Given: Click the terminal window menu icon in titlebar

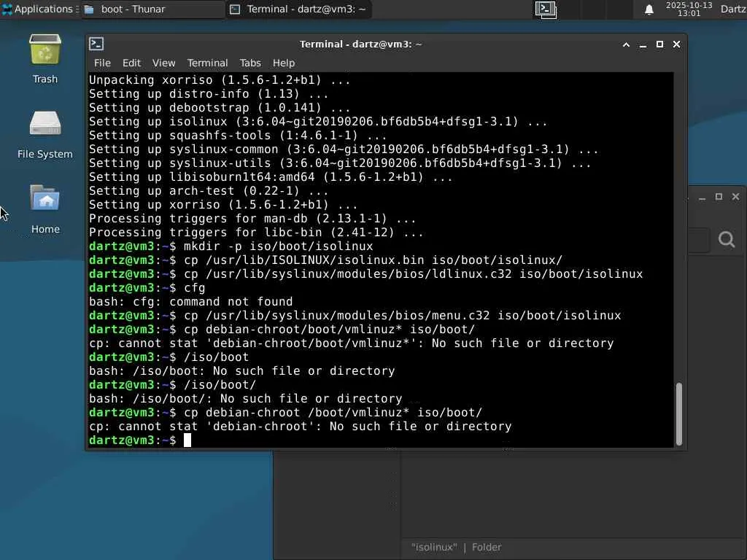Looking at the screenshot, I should click(x=96, y=44).
